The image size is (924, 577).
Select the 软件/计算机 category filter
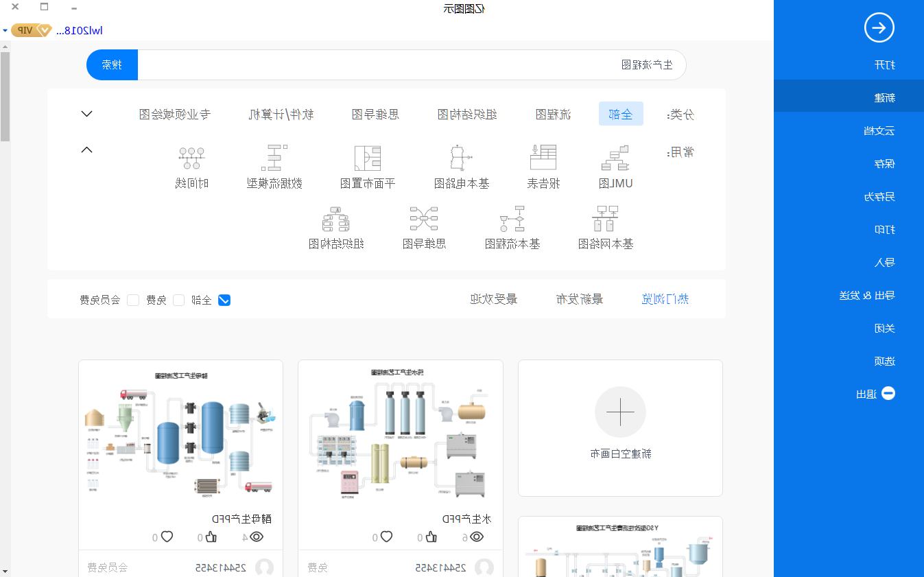pos(281,115)
